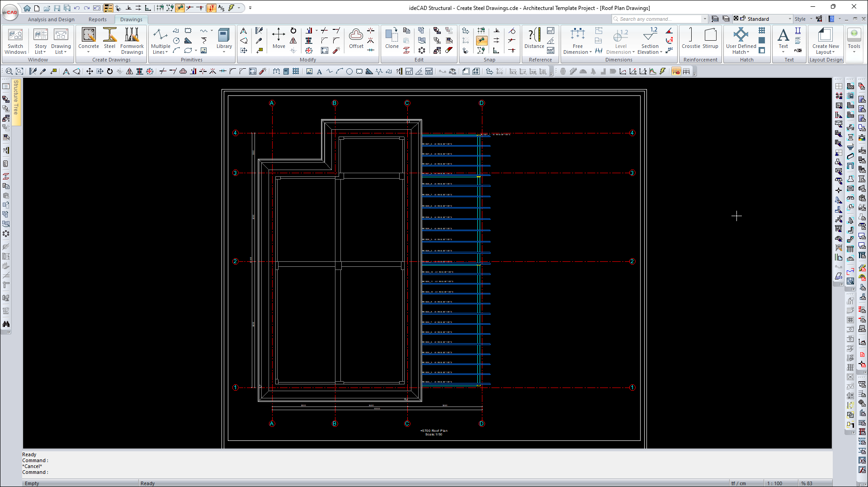Choose the Distance reference tool
Screen dimensions: 868x487
(534, 38)
